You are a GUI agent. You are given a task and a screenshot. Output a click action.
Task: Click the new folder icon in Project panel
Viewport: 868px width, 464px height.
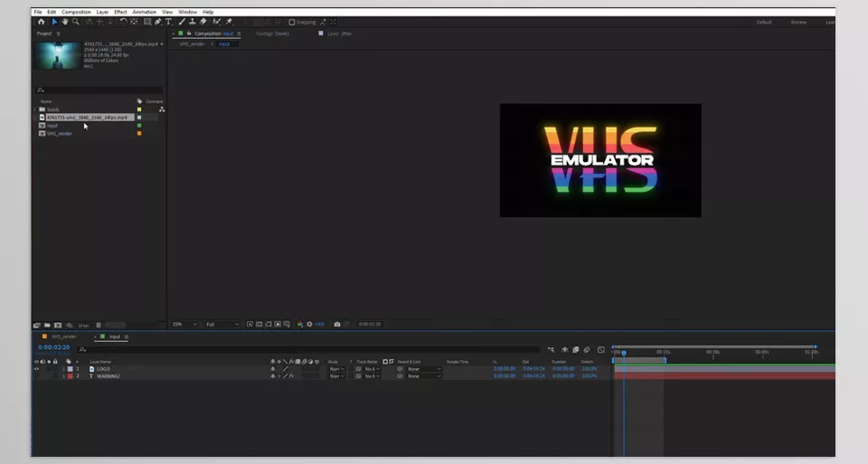click(x=48, y=325)
